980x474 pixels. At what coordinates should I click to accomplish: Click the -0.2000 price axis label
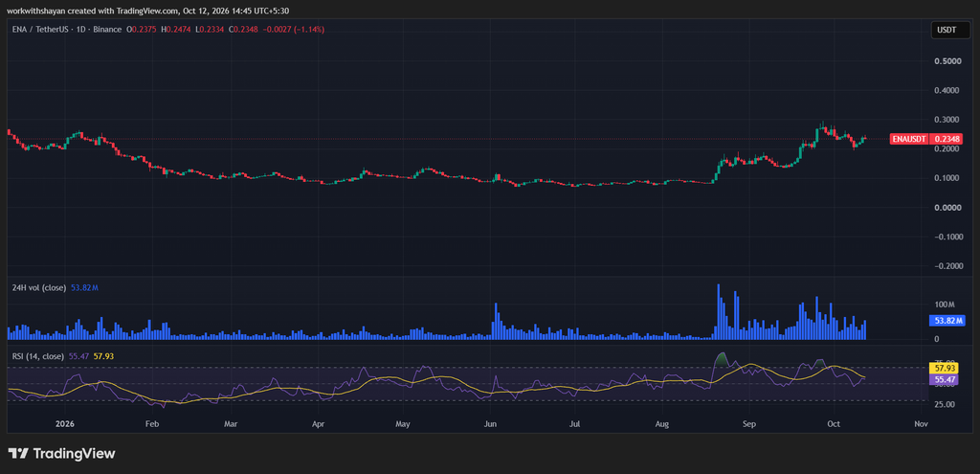tap(947, 266)
